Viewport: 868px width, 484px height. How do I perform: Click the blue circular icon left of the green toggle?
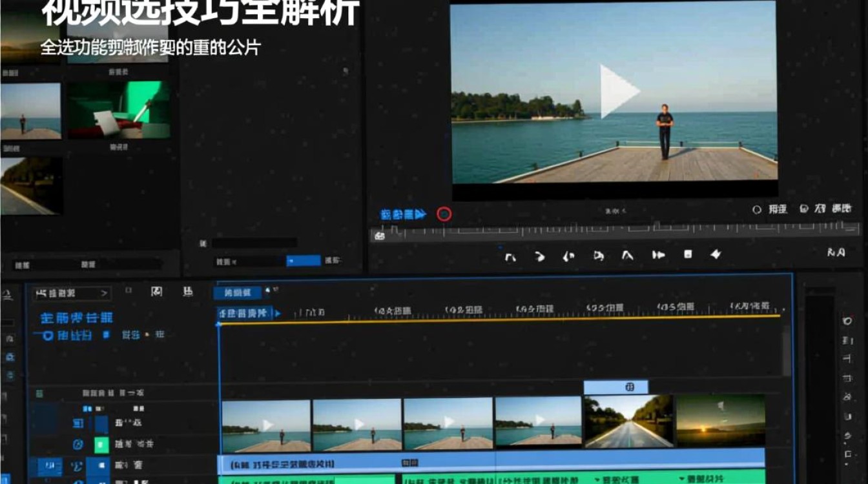[78, 445]
